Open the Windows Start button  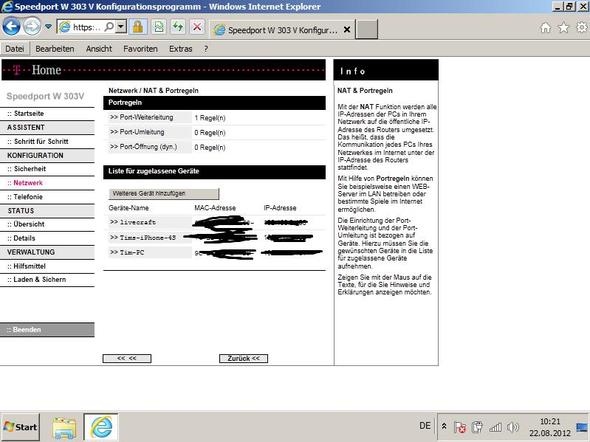click(x=20, y=427)
